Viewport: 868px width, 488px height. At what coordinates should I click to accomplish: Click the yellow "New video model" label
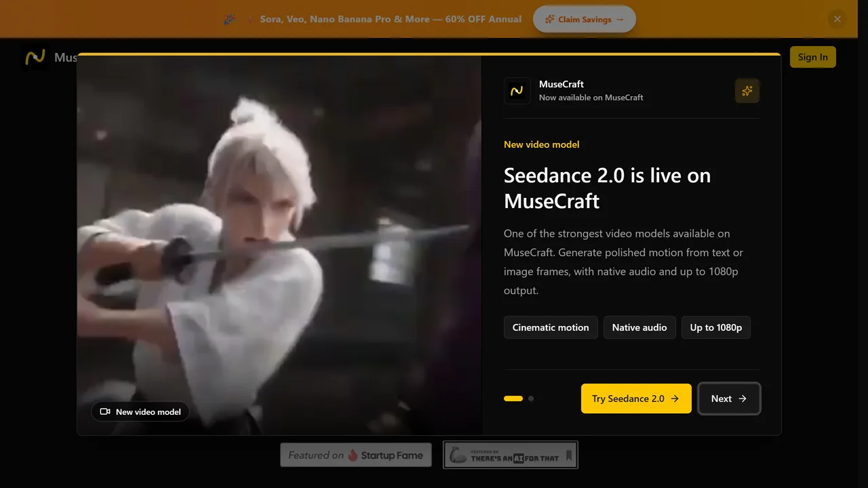541,144
